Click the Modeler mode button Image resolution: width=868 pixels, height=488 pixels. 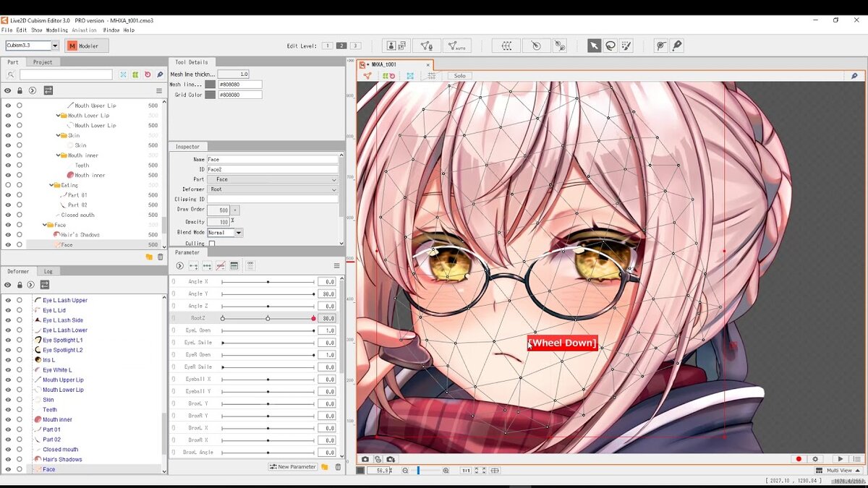pos(87,46)
